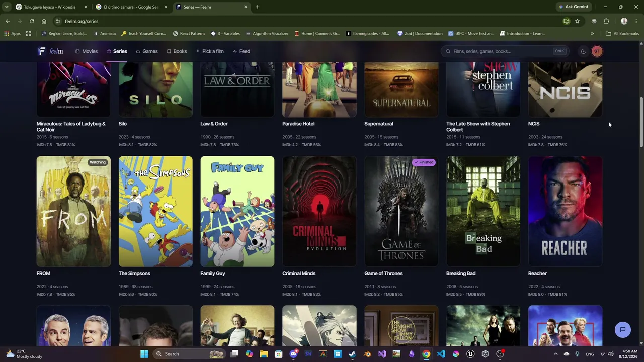Image resolution: width=644 pixels, height=362 pixels.
Task: Go back to the previous page
Action: pyautogui.click(x=8, y=21)
